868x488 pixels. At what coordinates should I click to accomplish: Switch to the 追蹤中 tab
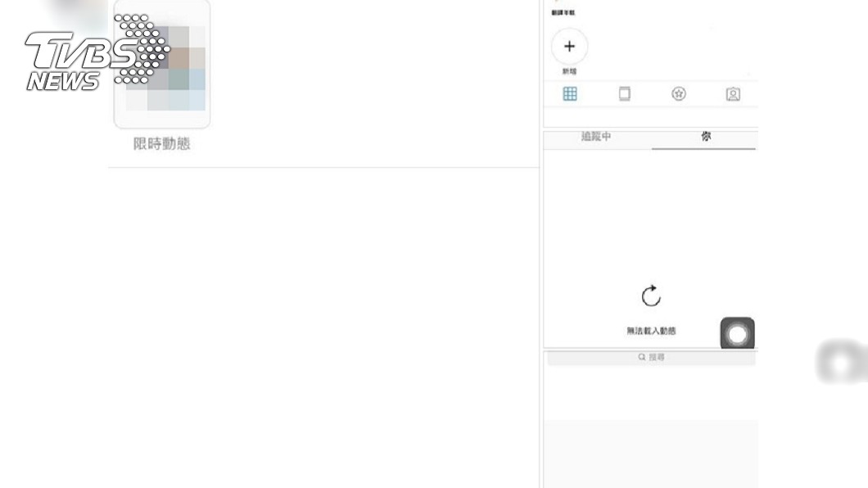click(x=596, y=136)
